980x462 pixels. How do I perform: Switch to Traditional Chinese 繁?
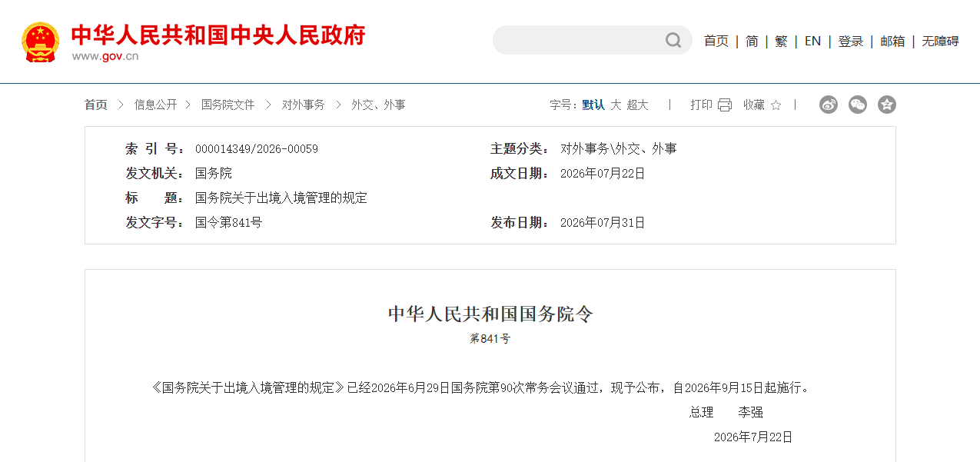[x=781, y=42]
